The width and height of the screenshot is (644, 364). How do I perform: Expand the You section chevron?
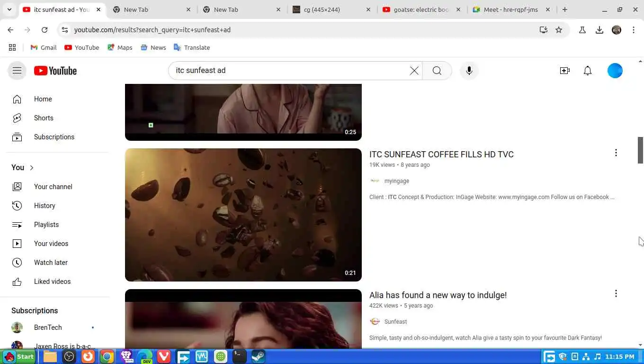point(32,168)
